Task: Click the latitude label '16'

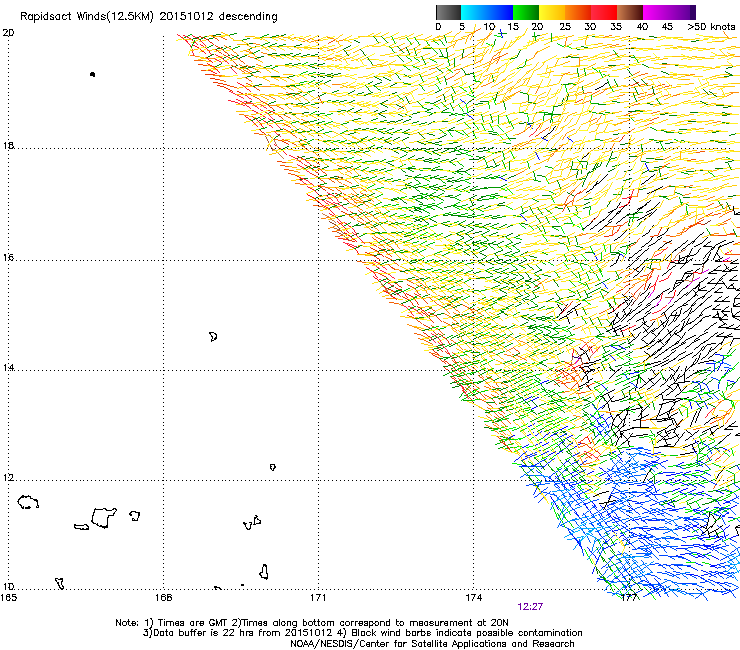Action: coord(8,257)
